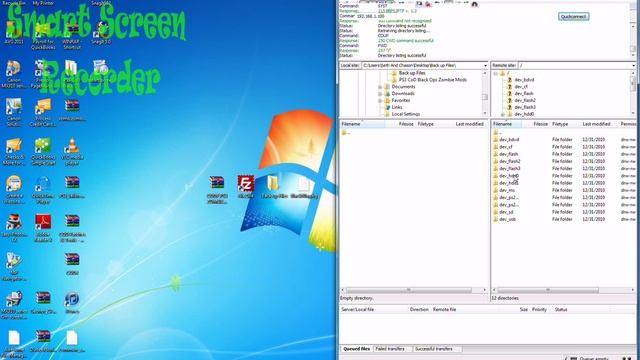
Task: Select Links in the local tree
Action: click(x=397, y=107)
